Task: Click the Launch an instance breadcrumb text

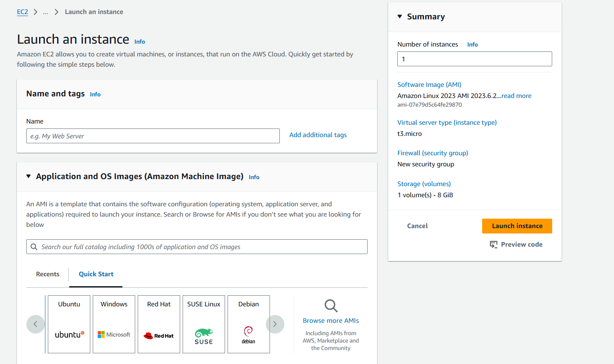Action: pyautogui.click(x=94, y=12)
